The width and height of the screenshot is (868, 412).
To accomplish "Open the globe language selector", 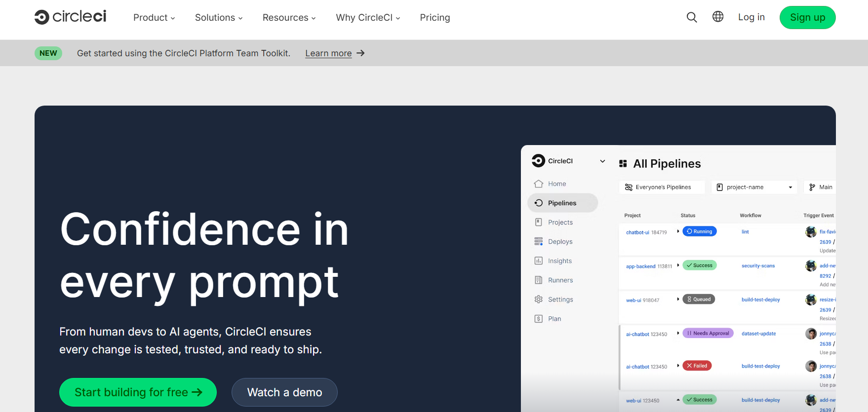I will tap(718, 17).
